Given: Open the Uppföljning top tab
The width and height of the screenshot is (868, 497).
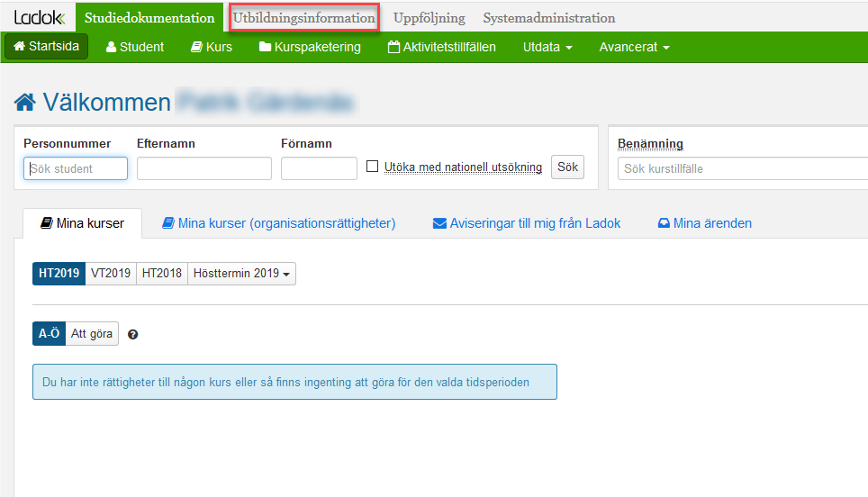Looking at the screenshot, I should (x=429, y=18).
